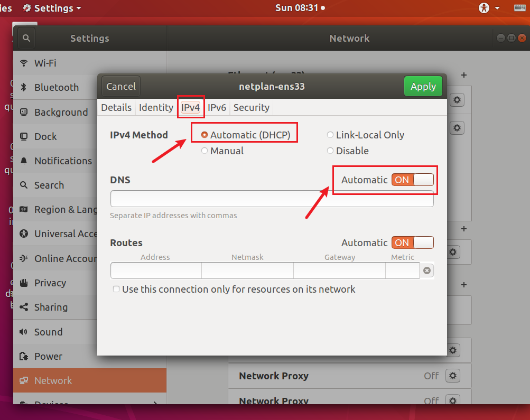530x420 pixels.
Task: Open the accessibility menu in top bar
Action: tap(489, 8)
